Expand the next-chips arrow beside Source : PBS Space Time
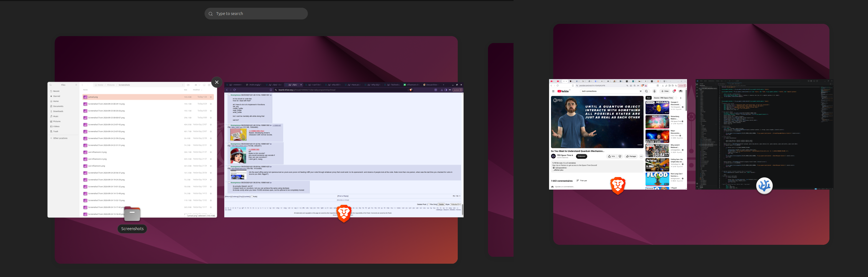The width and height of the screenshot is (868, 277). point(680,98)
